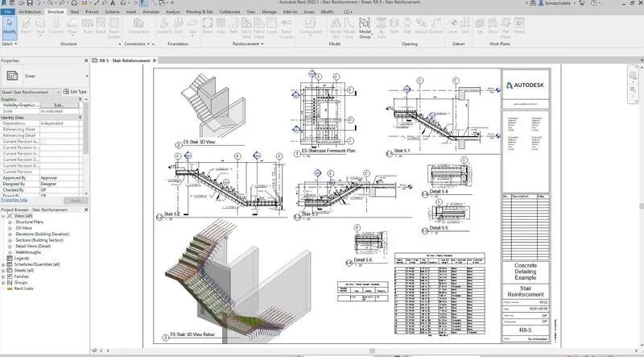Click the Print icon in quick access toolbar
This screenshot has width=644, height=357.
[74, 3]
